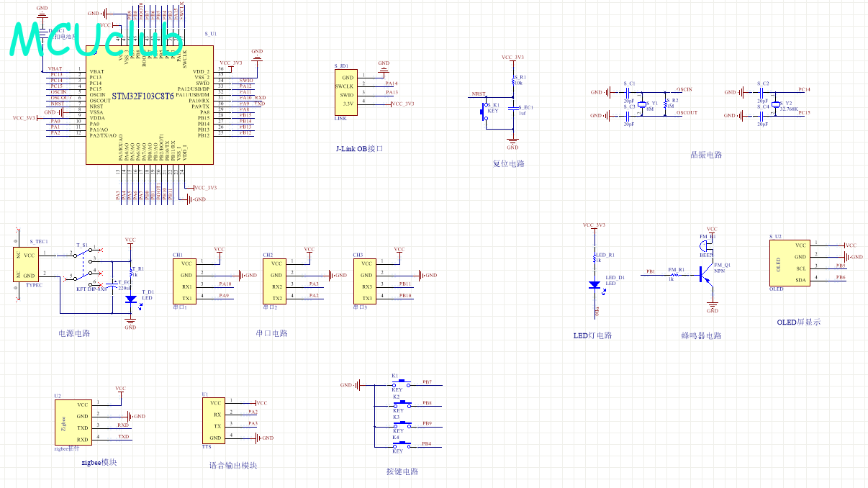Screen dimensions: 868x488
Task: Select the CH1 serial port connector
Action: [184, 281]
